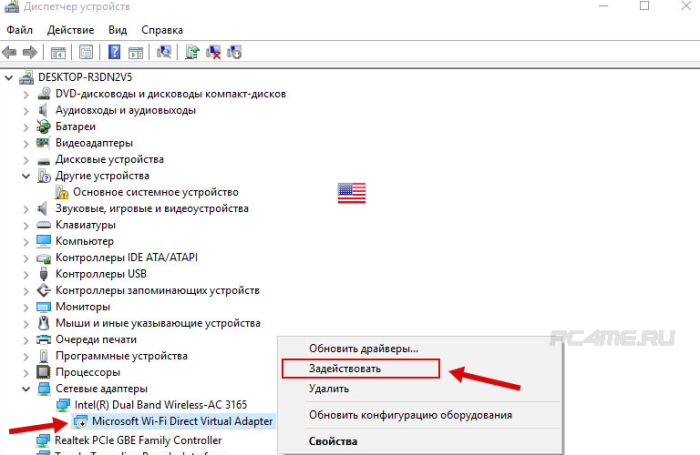Expand the Видеоадаптеры category arrow
The height and width of the screenshot is (455, 700).
click(x=26, y=143)
